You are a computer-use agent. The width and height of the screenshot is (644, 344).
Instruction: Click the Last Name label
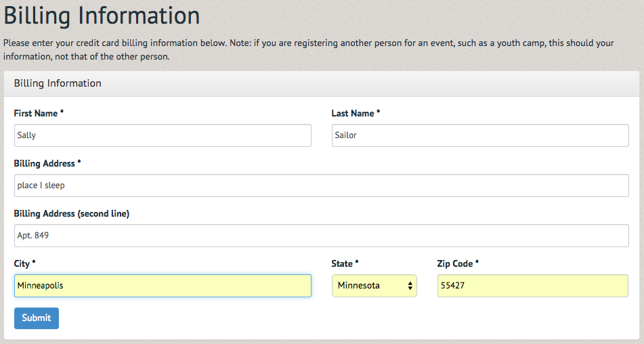(353, 113)
